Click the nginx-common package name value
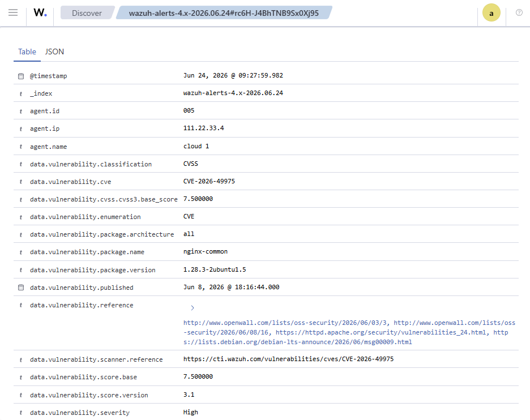Image resolution: width=530 pixels, height=420 pixels. [x=205, y=251]
